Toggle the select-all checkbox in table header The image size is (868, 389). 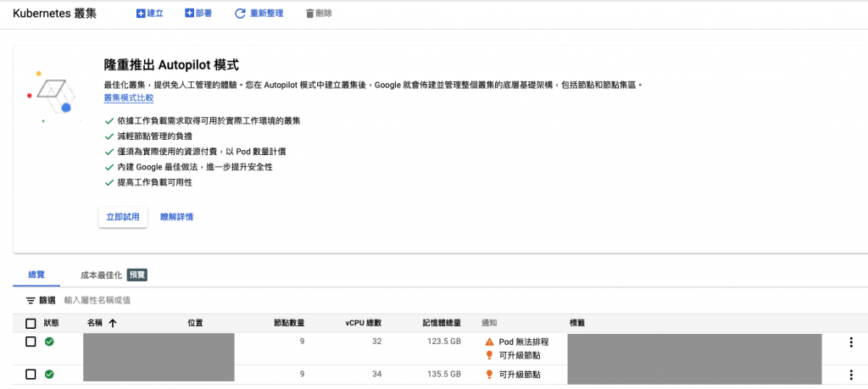(31, 324)
